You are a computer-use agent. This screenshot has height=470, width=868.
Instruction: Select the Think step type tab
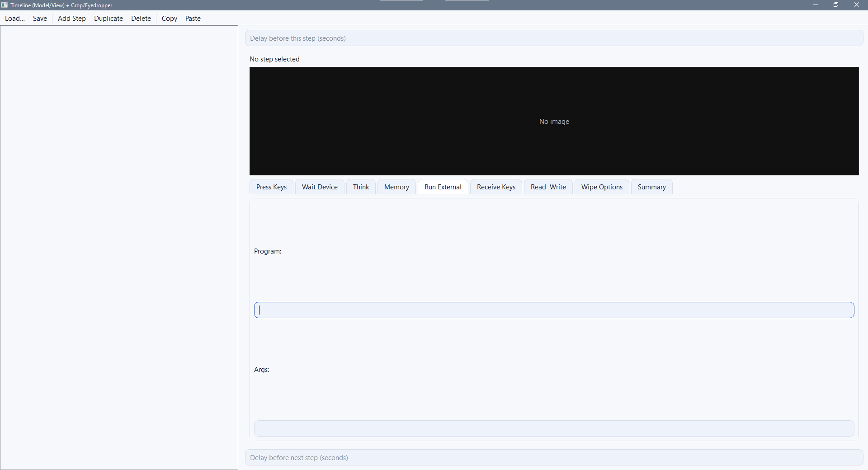pos(361,187)
